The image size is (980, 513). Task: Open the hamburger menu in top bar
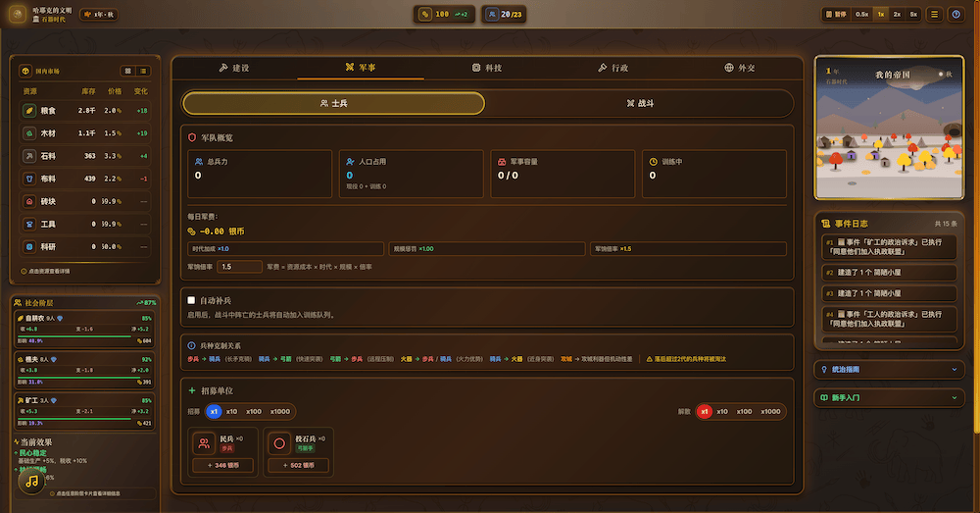click(x=934, y=15)
